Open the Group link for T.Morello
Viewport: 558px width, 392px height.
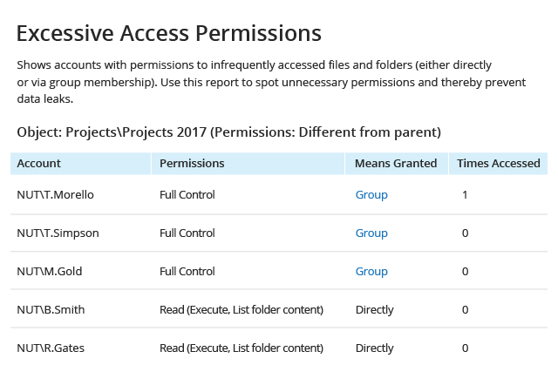(371, 195)
